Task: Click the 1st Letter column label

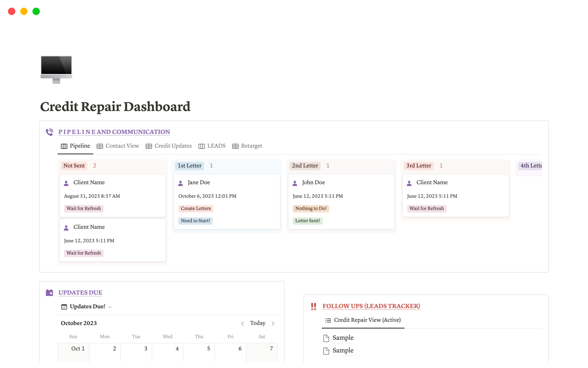Action: 190,166
